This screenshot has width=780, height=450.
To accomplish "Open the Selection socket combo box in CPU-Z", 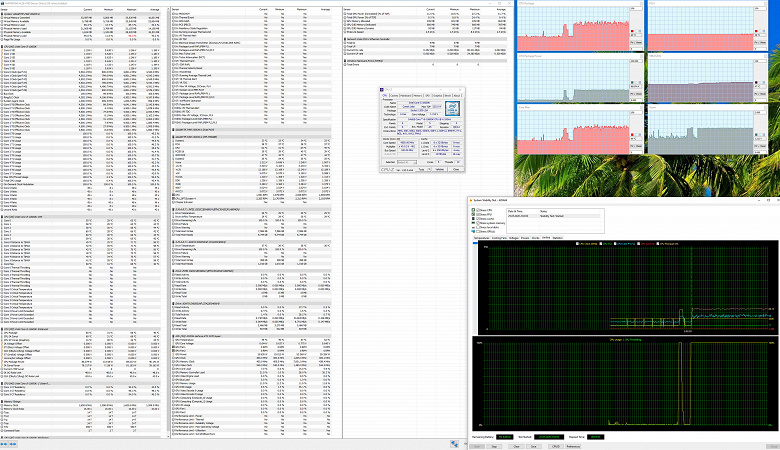I will coord(407,162).
